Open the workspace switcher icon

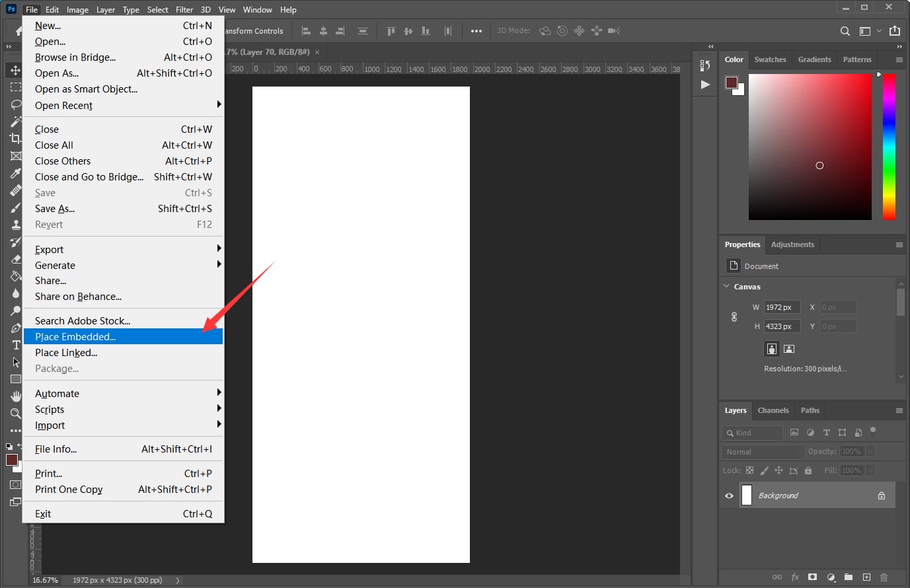(864, 31)
